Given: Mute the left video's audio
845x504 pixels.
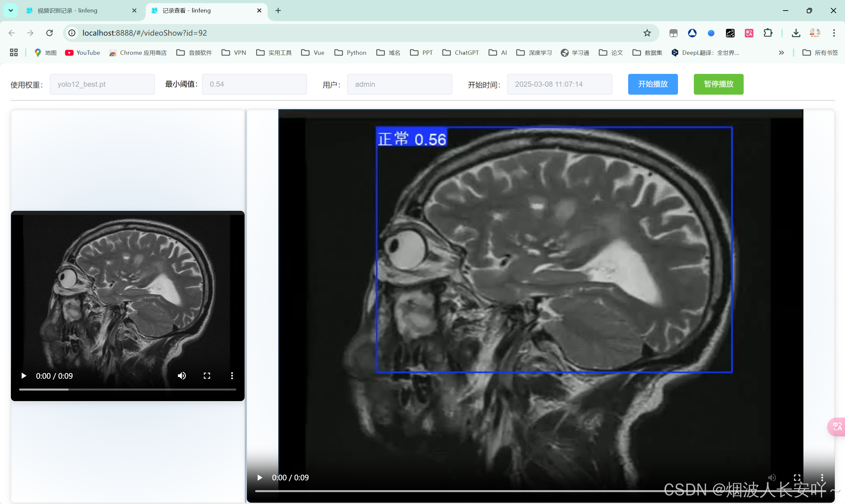Looking at the screenshot, I should pos(182,376).
